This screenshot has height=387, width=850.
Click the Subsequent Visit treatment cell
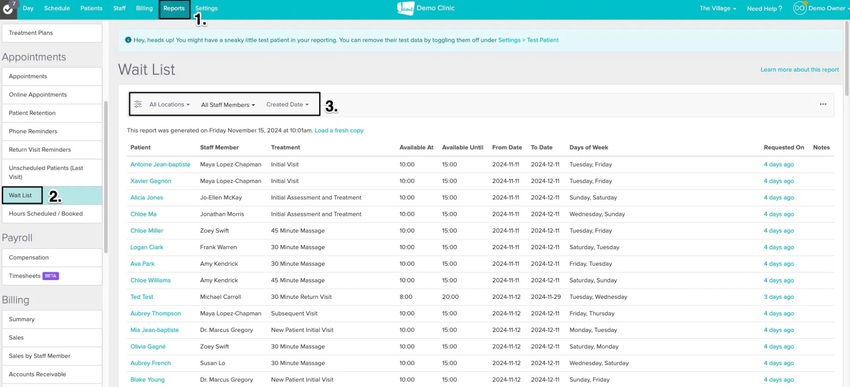coord(294,313)
